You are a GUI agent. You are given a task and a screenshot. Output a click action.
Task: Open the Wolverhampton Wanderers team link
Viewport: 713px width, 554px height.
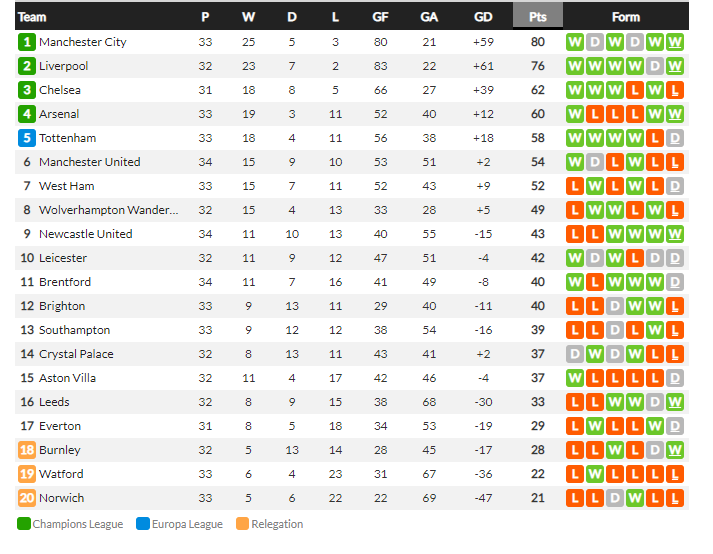tap(109, 210)
